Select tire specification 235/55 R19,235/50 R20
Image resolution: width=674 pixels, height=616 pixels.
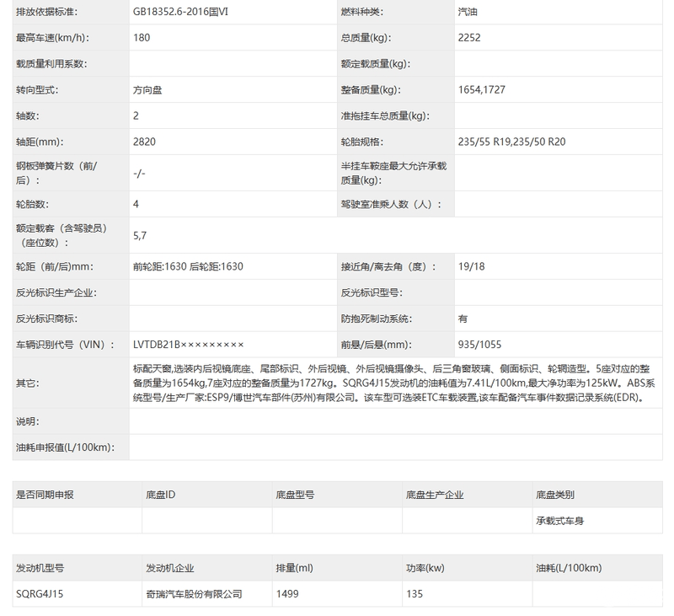pyautogui.click(x=512, y=142)
